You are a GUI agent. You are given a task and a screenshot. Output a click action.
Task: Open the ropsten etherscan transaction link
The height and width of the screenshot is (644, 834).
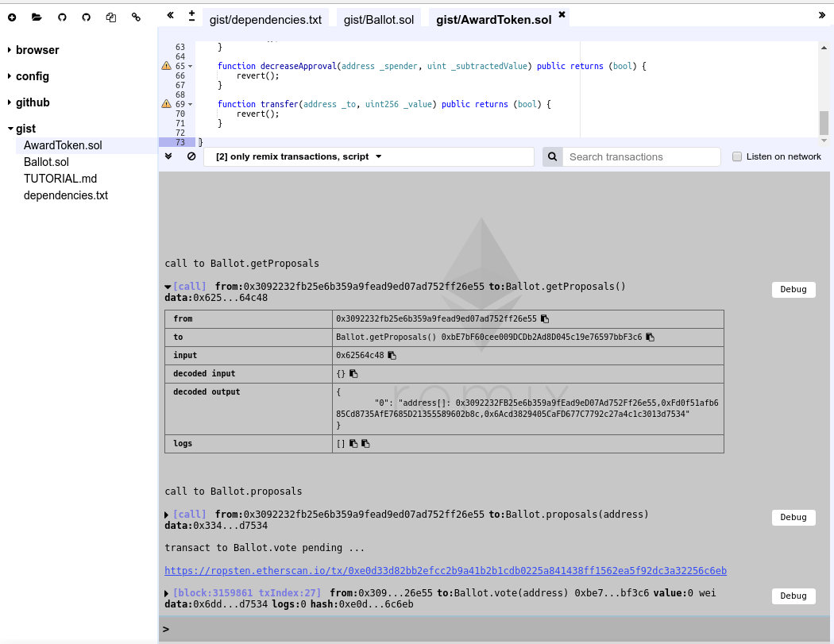pyautogui.click(x=445, y=571)
